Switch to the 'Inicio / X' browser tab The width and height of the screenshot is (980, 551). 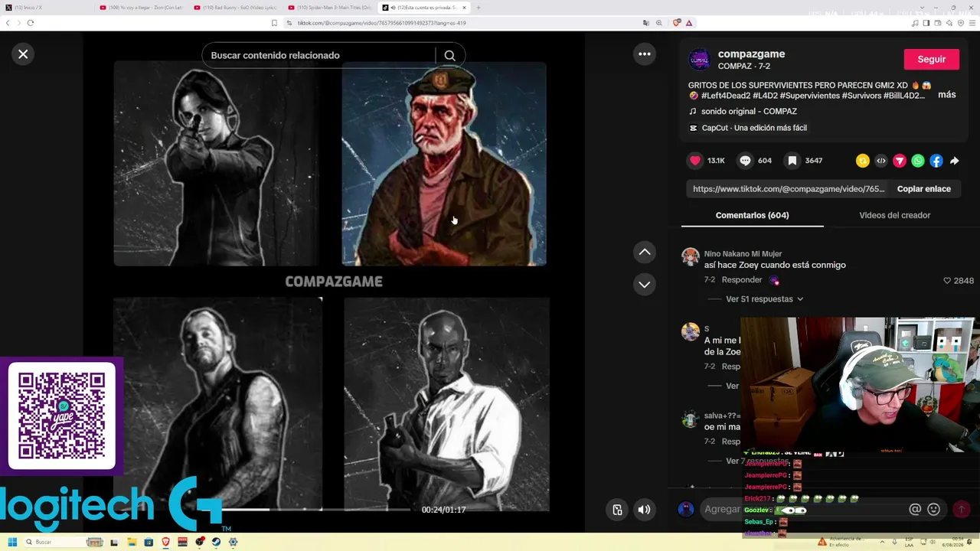[47, 8]
